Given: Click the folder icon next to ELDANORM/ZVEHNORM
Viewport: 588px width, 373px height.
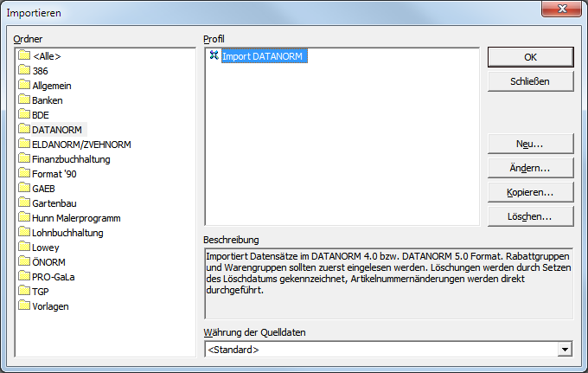Looking at the screenshot, I should (23, 145).
